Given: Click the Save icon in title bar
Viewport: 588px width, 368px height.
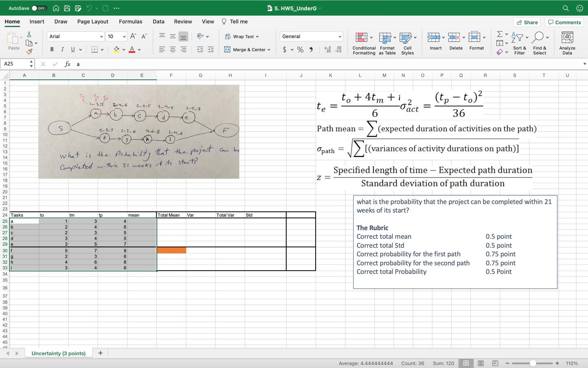Looking at the screenshot, I should tap(67, 8).
